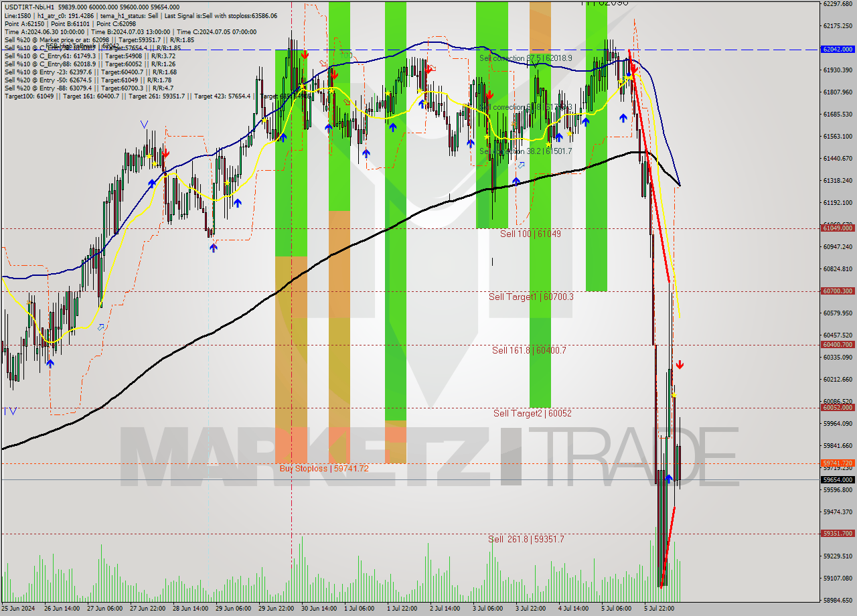Select the red price tag 61049.000

pos(838,228)
